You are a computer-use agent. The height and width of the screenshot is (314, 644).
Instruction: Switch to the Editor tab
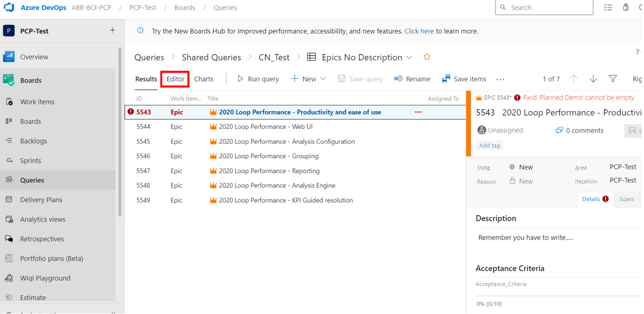[175, 79]
